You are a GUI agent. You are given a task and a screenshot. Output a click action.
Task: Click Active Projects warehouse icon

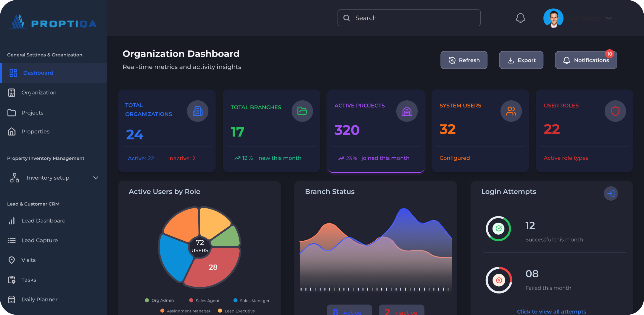[407, 111]
